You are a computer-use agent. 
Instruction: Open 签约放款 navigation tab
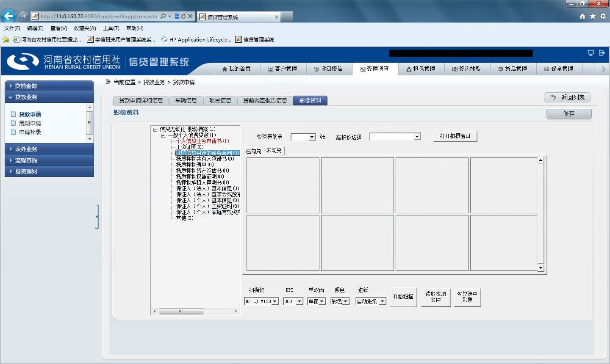[x=467, y=69]
